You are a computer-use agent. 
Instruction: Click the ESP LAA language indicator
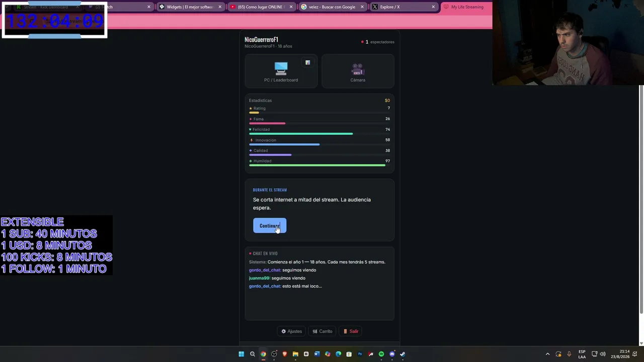(x=582, y=354)
